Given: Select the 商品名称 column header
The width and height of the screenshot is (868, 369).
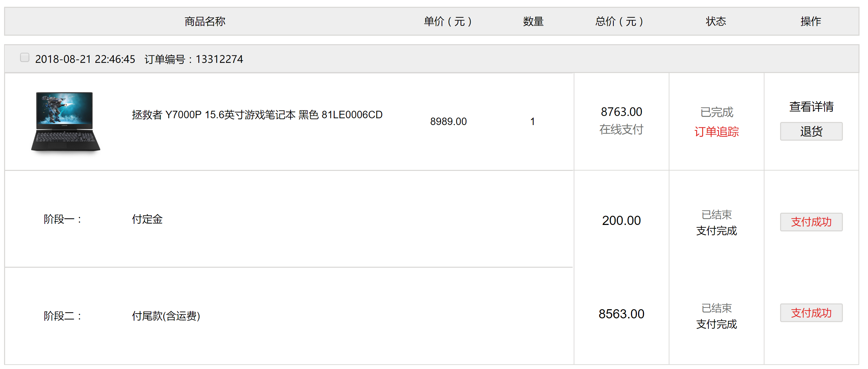Looking at the screenshot, I should click(205, 22).
